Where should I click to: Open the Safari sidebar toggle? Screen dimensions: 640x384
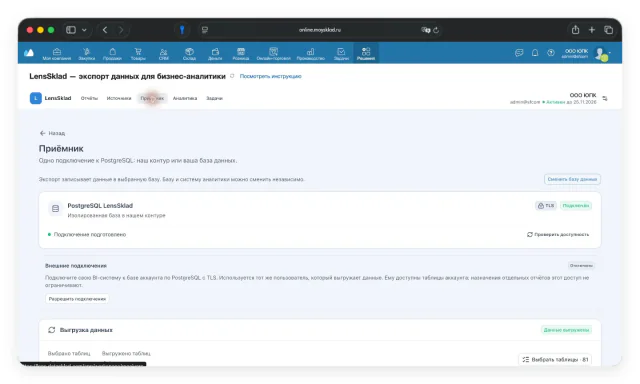pyautogui.click(x=71, y=30)
